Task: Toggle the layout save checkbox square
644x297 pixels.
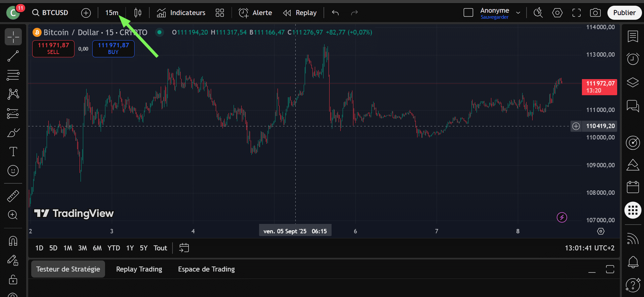Action: [x=468, y=13]
